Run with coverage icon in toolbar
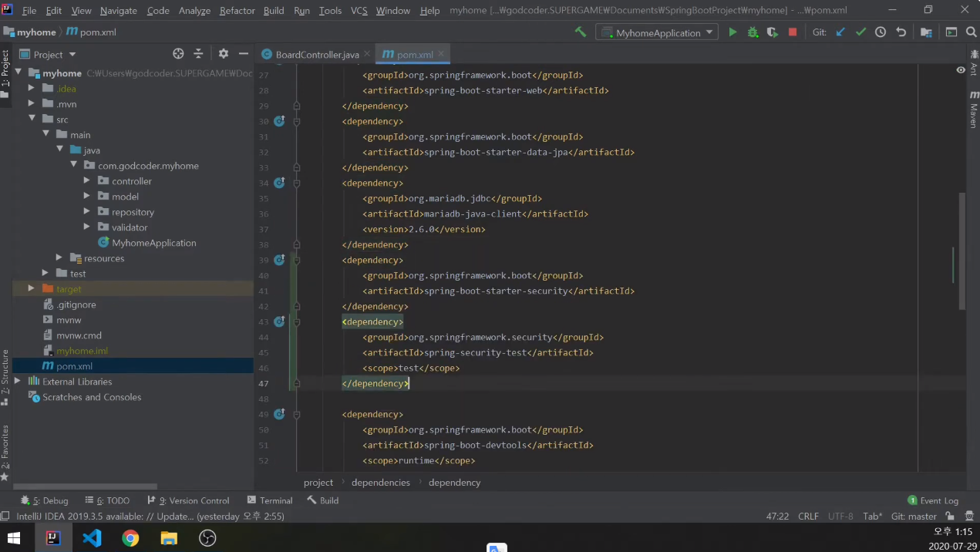Screen dimensions: 980x552 (772, 32)
